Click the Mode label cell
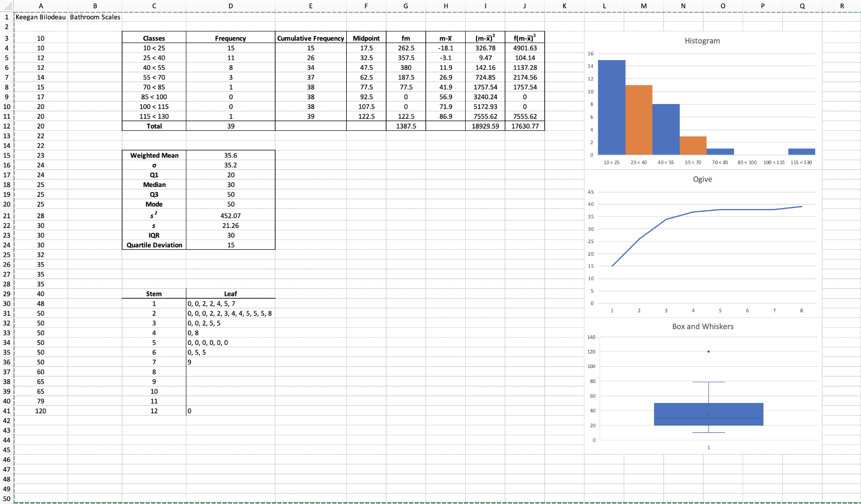 (154, 204)
